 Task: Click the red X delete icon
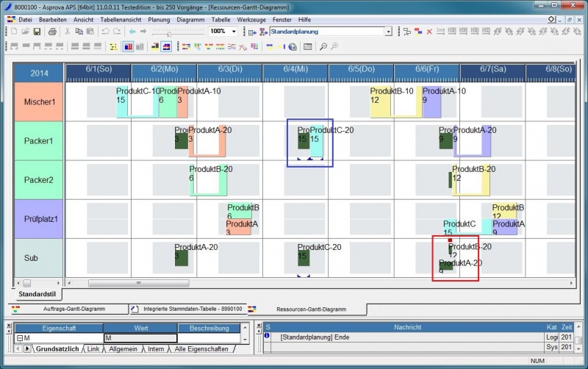(x=429, y=32)
